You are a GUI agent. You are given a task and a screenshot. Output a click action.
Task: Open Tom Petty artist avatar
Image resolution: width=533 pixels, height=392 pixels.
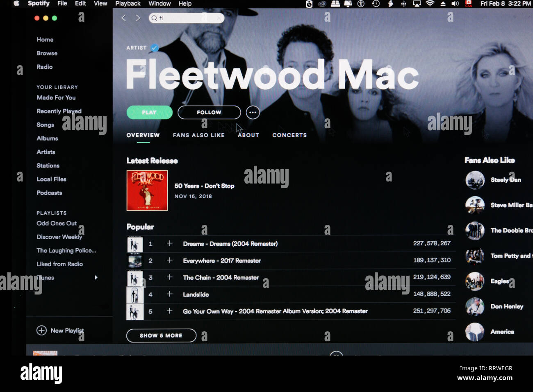pyautogui.click(x=475, y=256)
